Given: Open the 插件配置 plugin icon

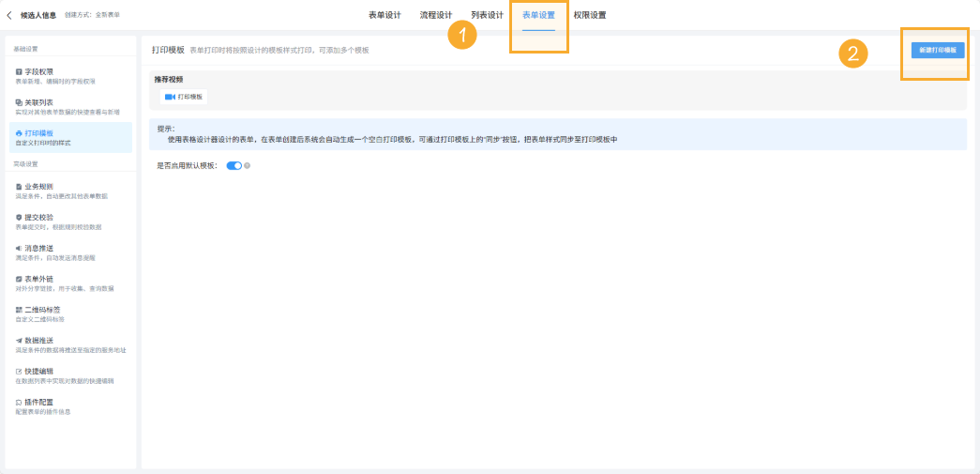Looking at the screenshot, I should (x=19, y=402).
